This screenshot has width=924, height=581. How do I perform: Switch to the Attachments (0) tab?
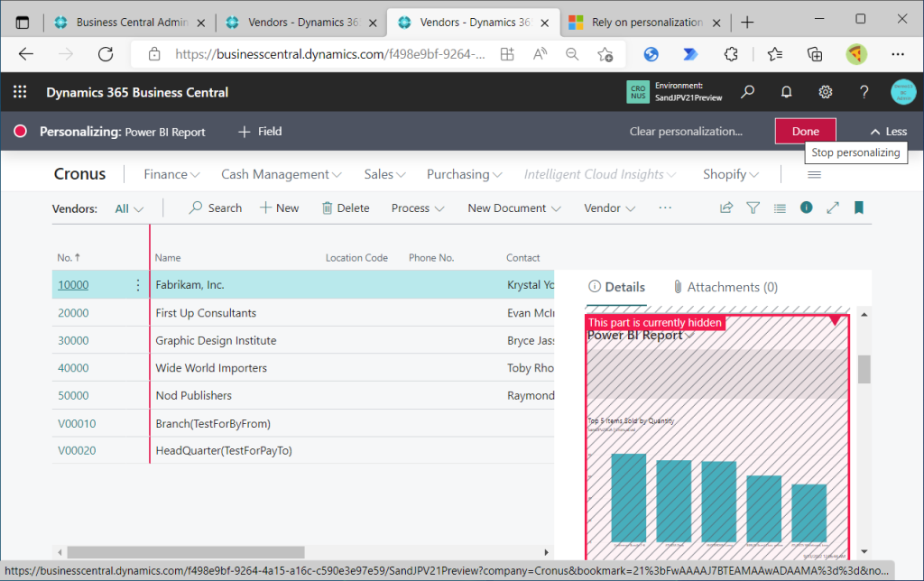tap(725, 287)
